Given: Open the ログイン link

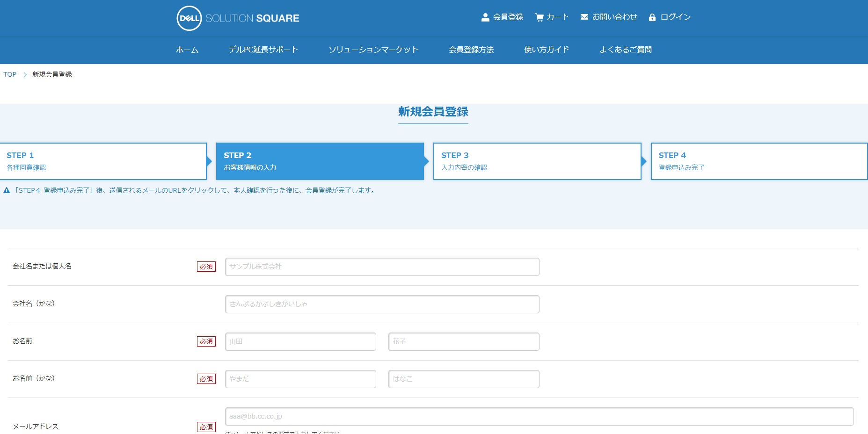Looking at the screenshot, I should tap(676, 17).
